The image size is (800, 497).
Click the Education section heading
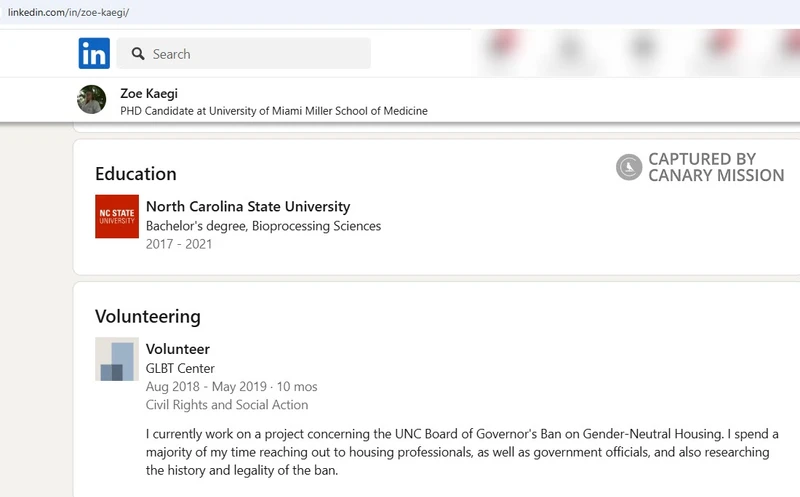point(136,174)
